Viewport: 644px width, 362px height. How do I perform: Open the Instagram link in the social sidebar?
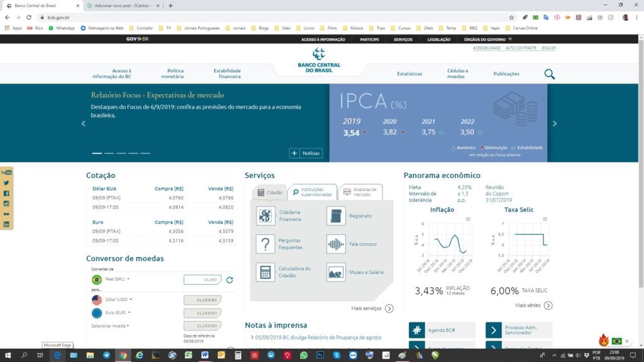click(x=6, y=204)
